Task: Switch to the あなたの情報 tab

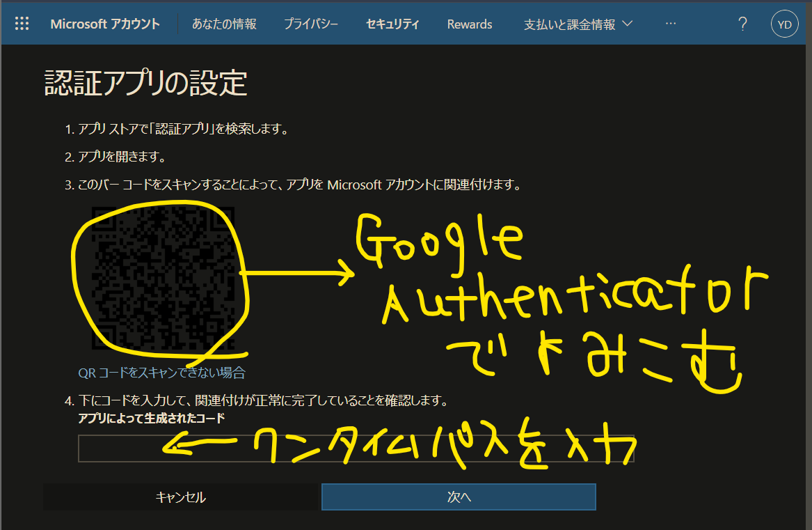Action: pyautogui.click(x=224, y=23)
